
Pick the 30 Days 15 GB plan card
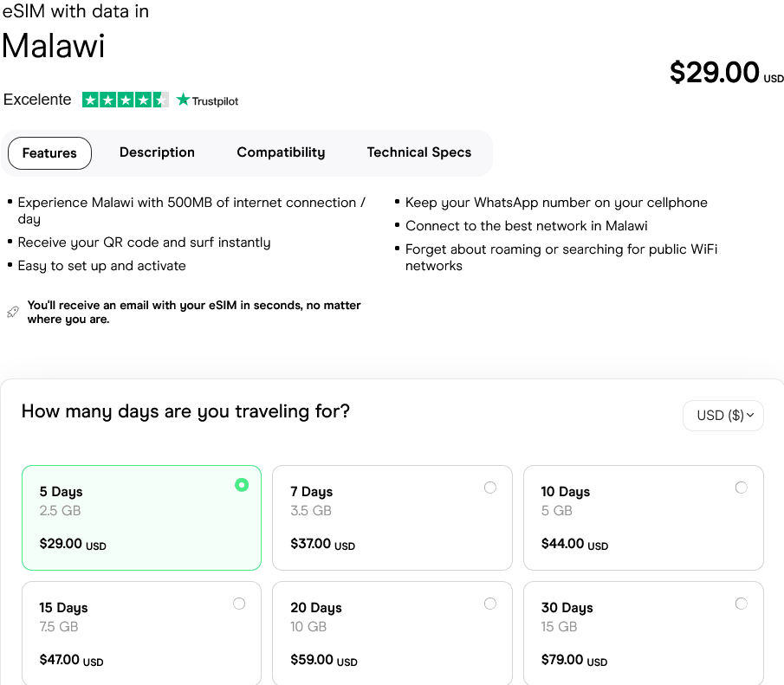(x=643, y=635)
